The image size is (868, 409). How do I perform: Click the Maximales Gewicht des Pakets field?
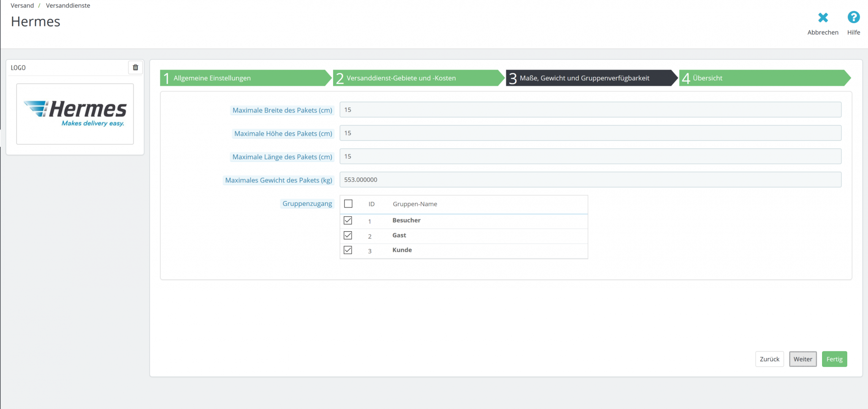(590, 180)
